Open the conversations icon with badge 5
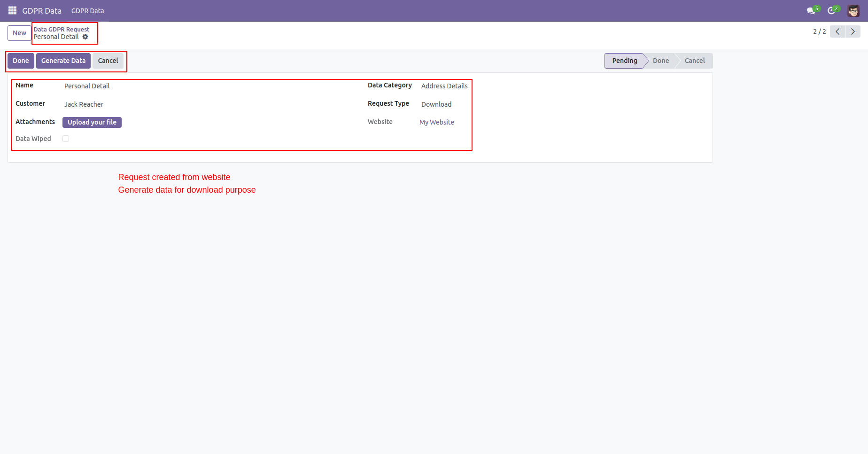Screen dimensions: 868x454 click(x=813, y=10)
